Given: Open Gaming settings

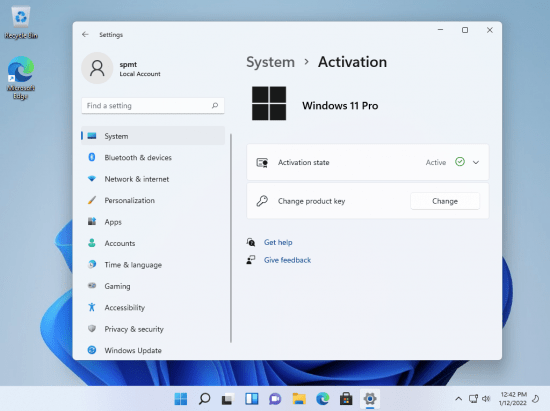Looking at the screenshot, I should pos(153,286).
